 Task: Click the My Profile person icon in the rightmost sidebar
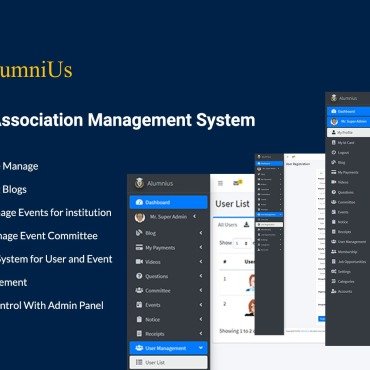[333, 132]
